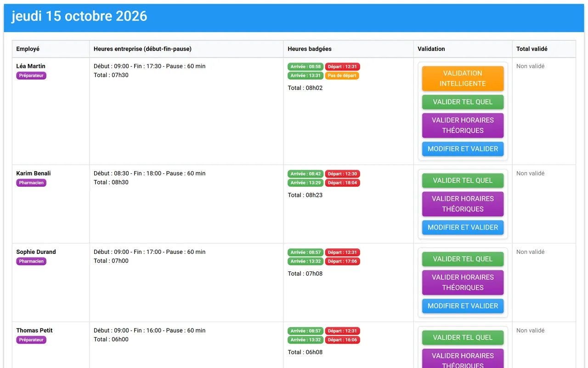
Task: Click the name Thomas Petit
Action: 34,330
